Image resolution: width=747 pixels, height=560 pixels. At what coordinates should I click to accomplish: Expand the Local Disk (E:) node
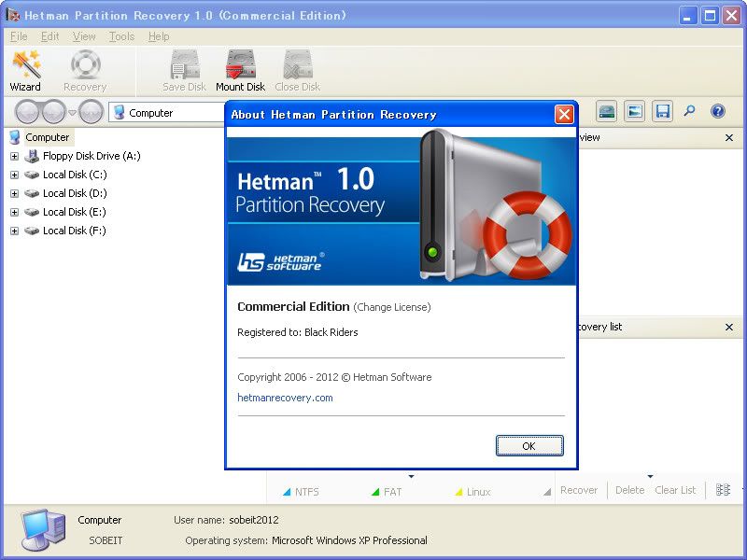pos(14,212)
